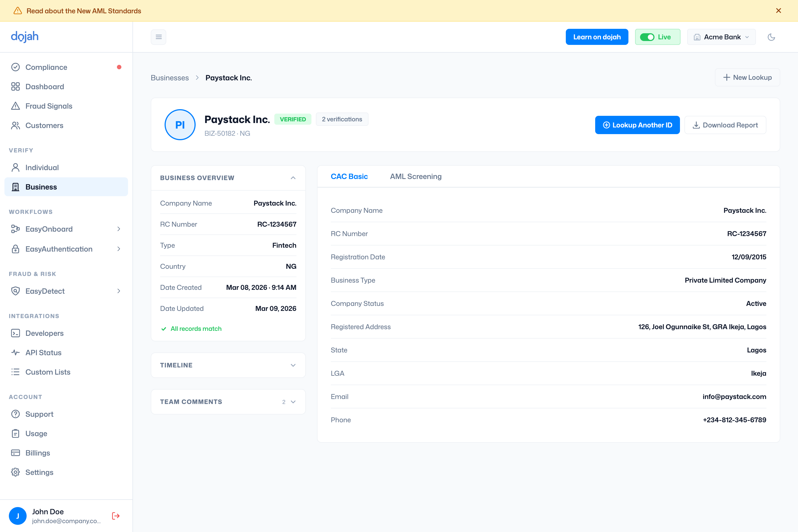Toggle the Live mode switch

(x=647, y=37)
